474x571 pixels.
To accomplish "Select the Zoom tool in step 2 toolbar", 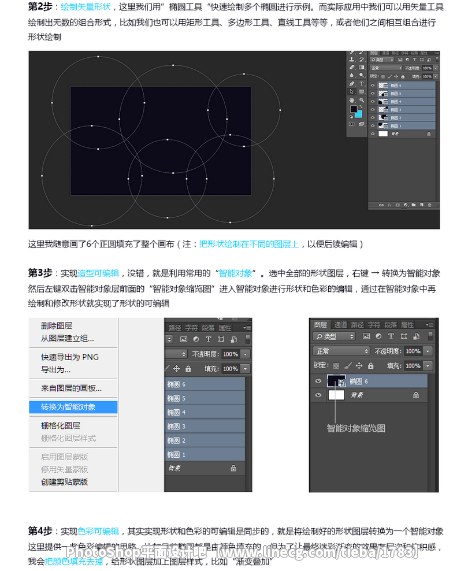I will 362,100.
